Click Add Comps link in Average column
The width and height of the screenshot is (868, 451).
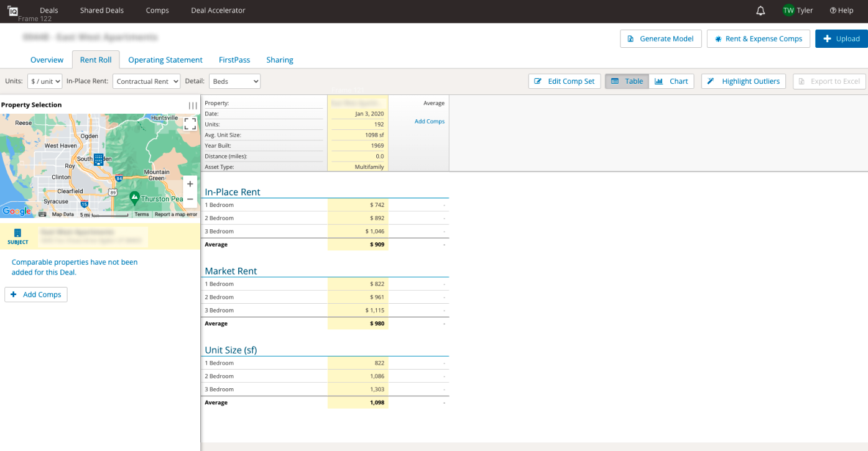point(430,122)
